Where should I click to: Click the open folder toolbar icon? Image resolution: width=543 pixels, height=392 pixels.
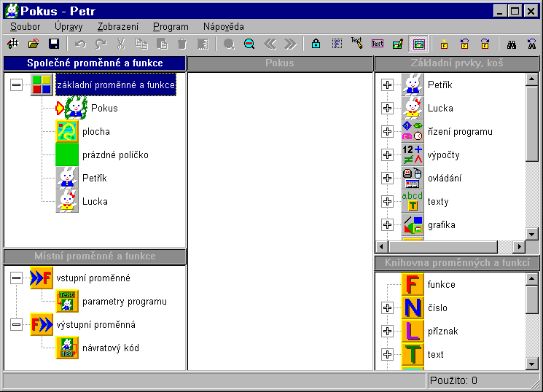tap(34, 44)
